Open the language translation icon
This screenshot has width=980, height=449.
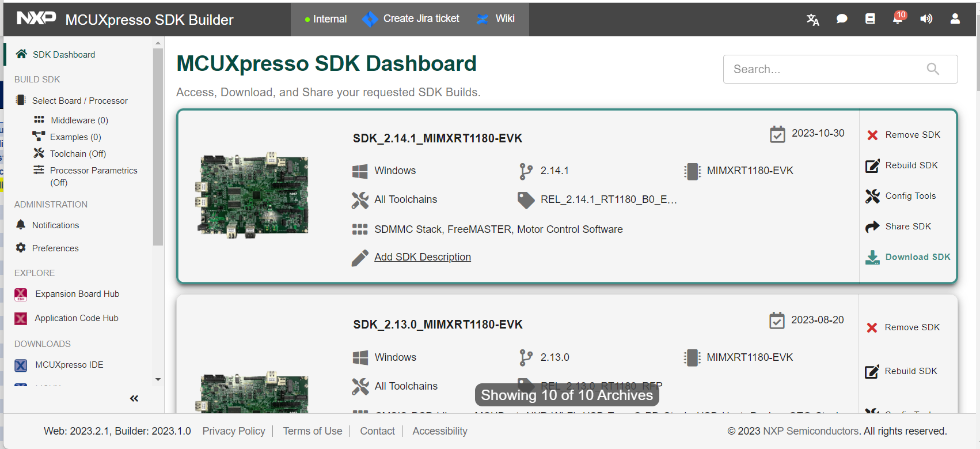click(x=812, y=19)
